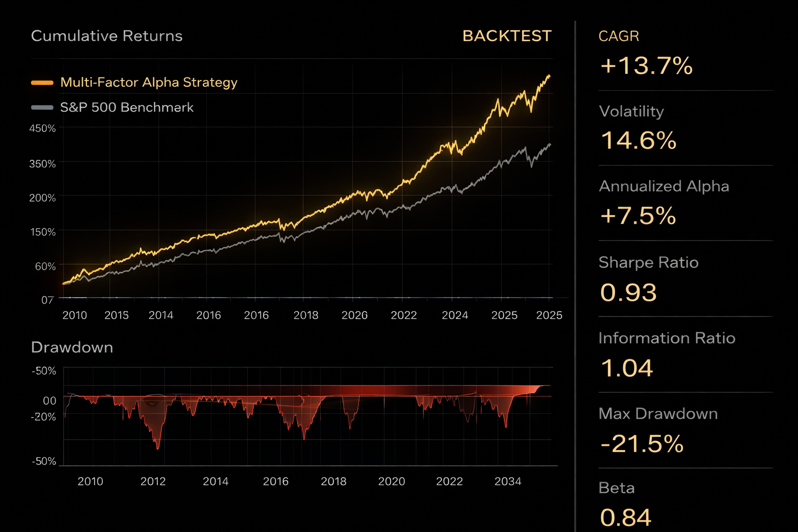Click the 2025 label on the x-axis
Screen dimensions: 798x532
click(x=550, y=315)
